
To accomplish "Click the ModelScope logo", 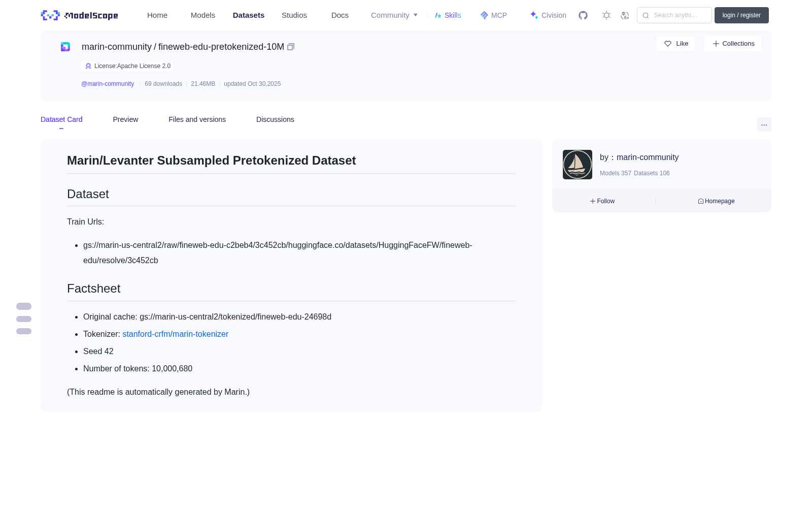I will pyautogui.click(x=80, y=15).
